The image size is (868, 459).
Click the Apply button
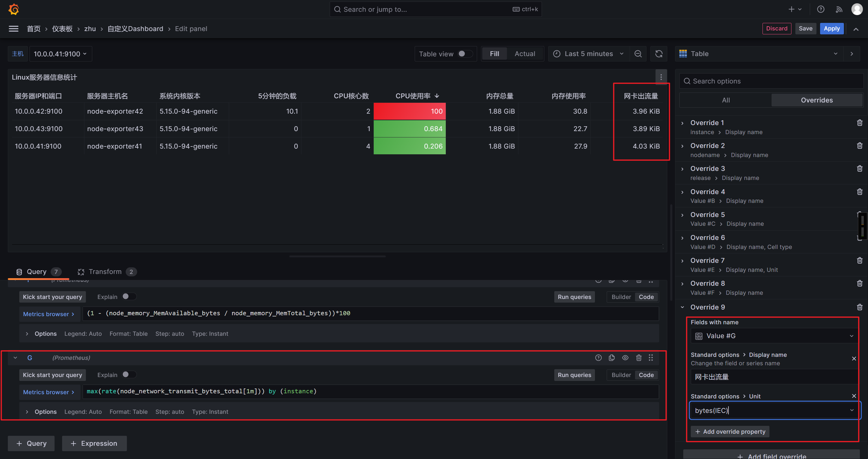coord(831,29)
